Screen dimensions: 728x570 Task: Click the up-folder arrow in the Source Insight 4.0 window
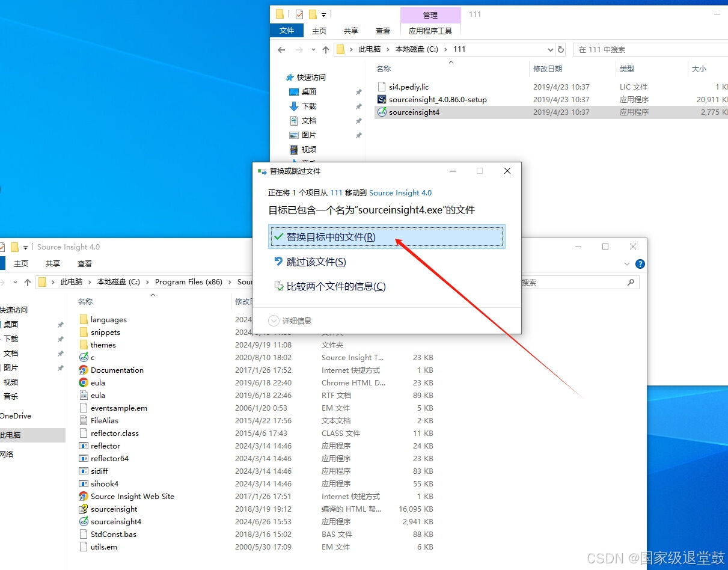pos(28,282)
